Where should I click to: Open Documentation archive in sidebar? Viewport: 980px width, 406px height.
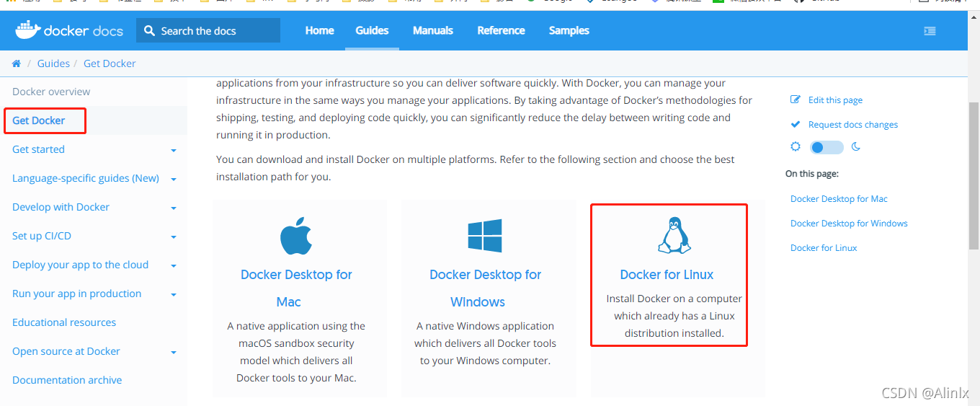tap(67, 380)
